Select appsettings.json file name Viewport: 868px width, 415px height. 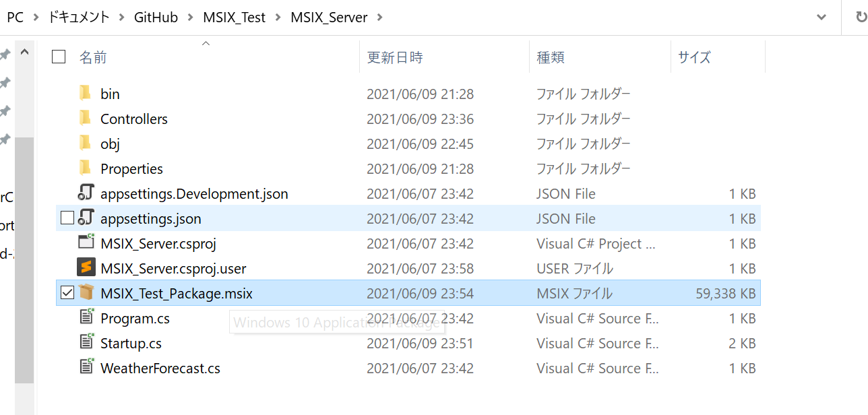point(151,218)
